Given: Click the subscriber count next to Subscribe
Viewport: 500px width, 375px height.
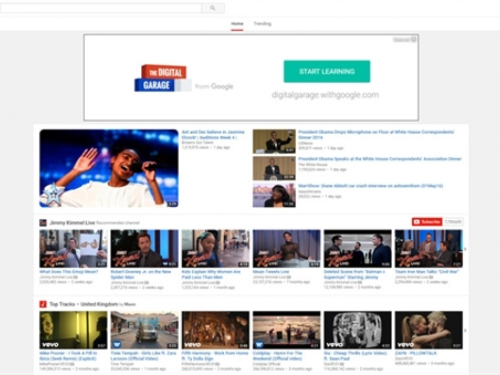Looking at the screenshot, I should [x=453, y=222].
